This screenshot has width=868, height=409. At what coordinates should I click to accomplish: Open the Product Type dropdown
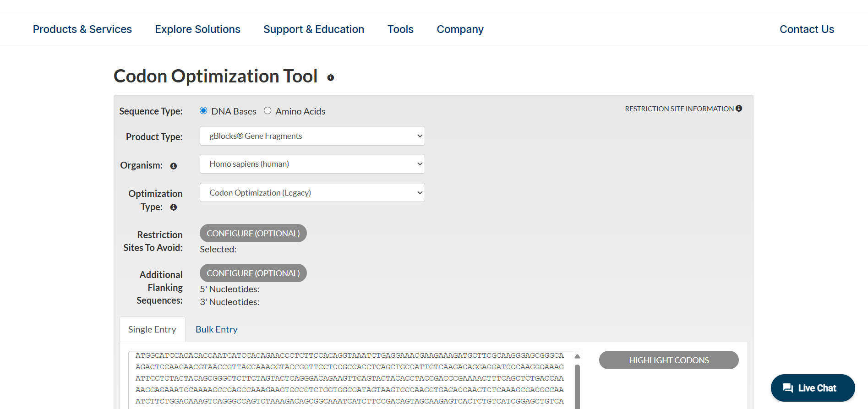(312, 136)
